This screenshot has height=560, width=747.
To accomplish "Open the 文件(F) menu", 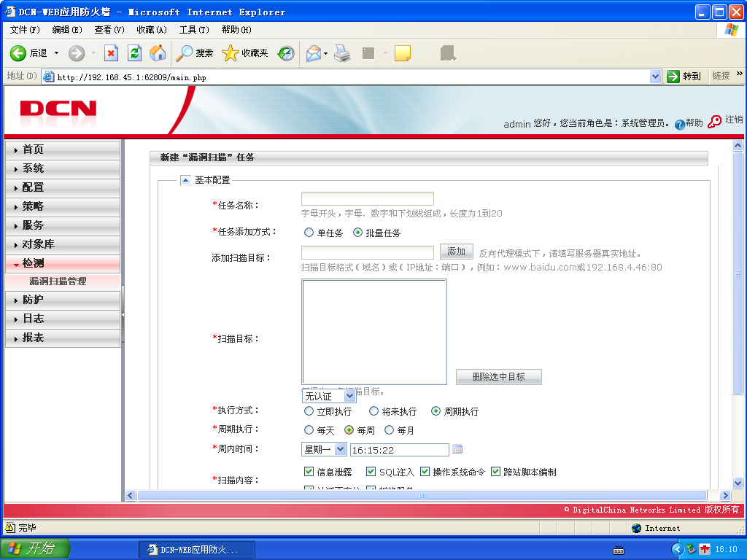I will point(26,29).
